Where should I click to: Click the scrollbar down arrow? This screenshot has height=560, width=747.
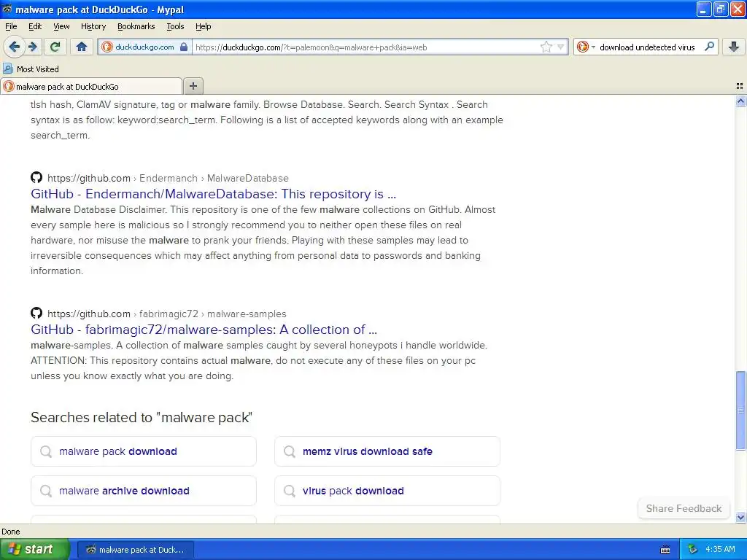[740, 517]
